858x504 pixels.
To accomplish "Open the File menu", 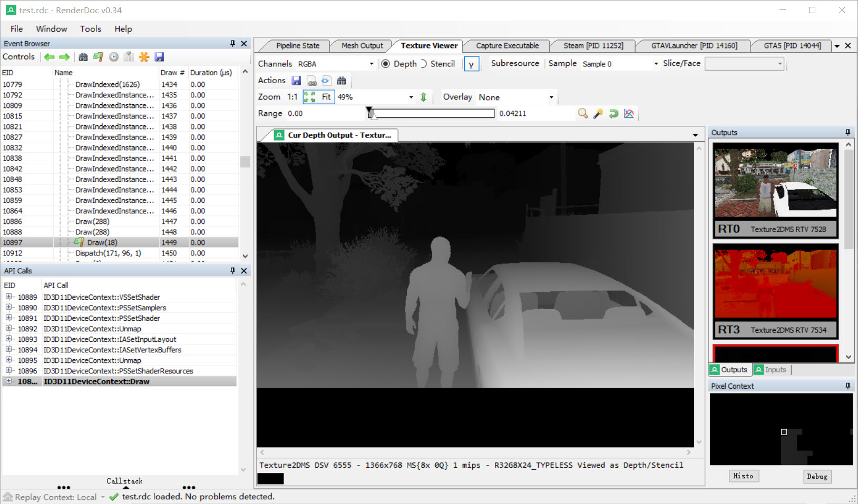I will [16, 29].
